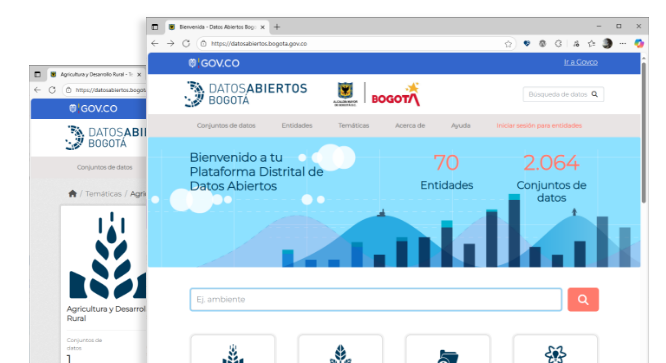
Task: Open Conjuntos de datos in back window
Action: (x=104, y=167)
